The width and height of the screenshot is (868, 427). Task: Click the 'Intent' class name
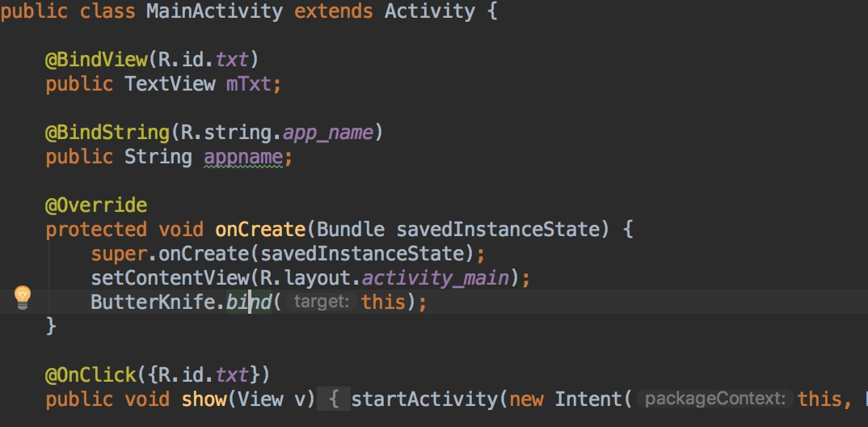[x=588, y=400]
